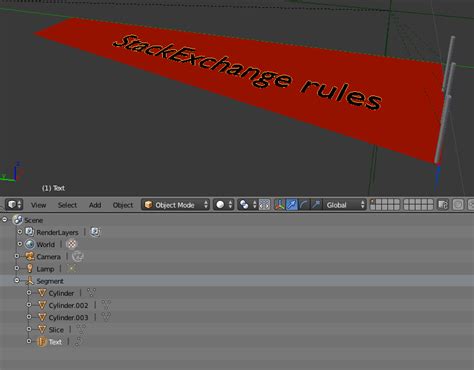Open the View menu
The width and height of the screenshot is (474, 370).
click(38, 205)
